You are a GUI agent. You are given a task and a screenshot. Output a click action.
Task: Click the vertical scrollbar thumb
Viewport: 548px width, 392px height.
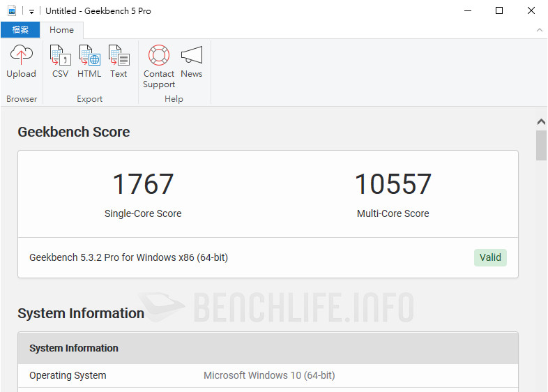[x=541, y=145]
